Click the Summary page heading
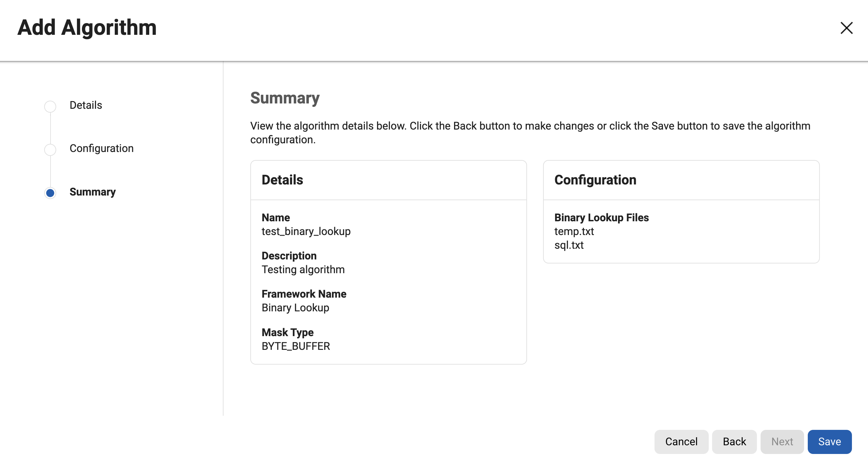The height and width of the screenshot is (462, 868). 285,98
